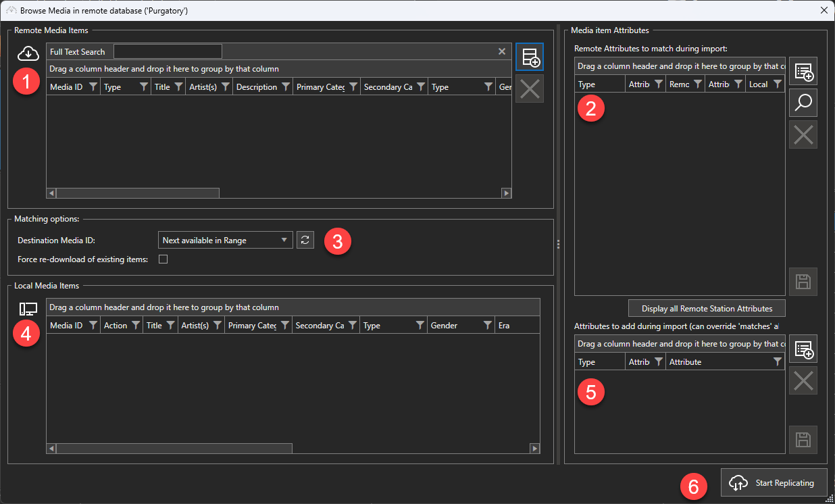Viewport: 835px width, 504px height.
Task: Sort by the Era header in Local Media Items
Action: pyautogui.click(x=504, y=325)
